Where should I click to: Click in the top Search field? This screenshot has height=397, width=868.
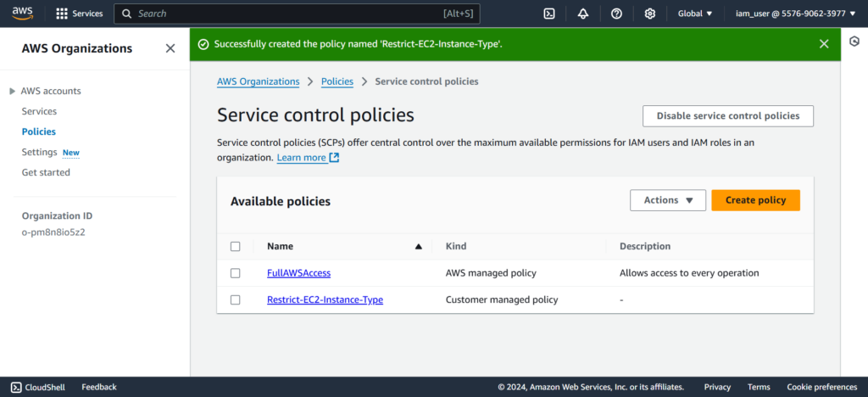(x=288, y=14)
